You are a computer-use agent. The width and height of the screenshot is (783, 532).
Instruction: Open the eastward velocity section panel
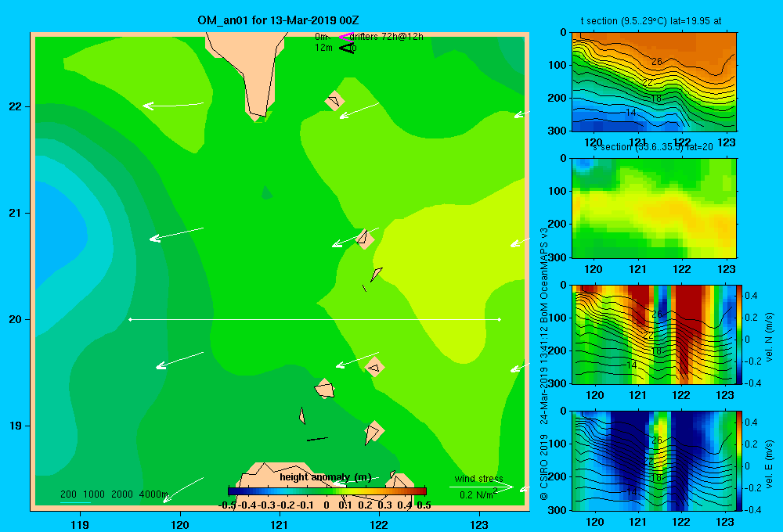coord(654,461)
